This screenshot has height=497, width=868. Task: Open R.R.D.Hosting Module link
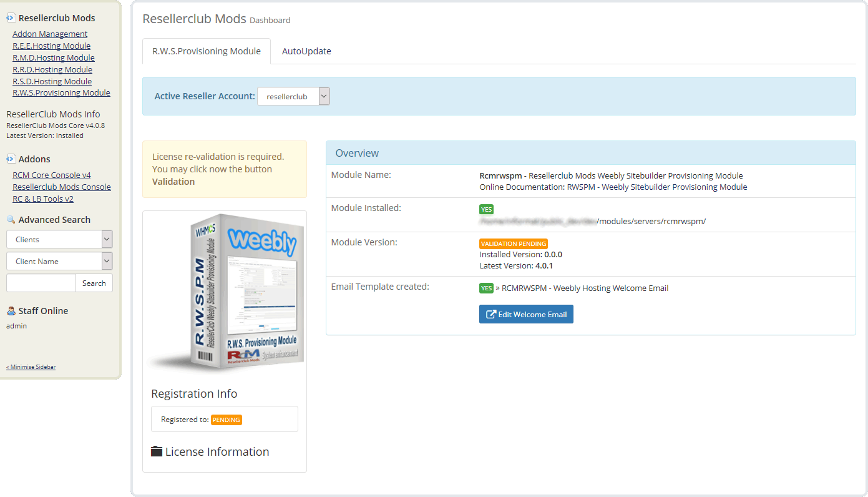pyautogui.click(x=52, y=69)
